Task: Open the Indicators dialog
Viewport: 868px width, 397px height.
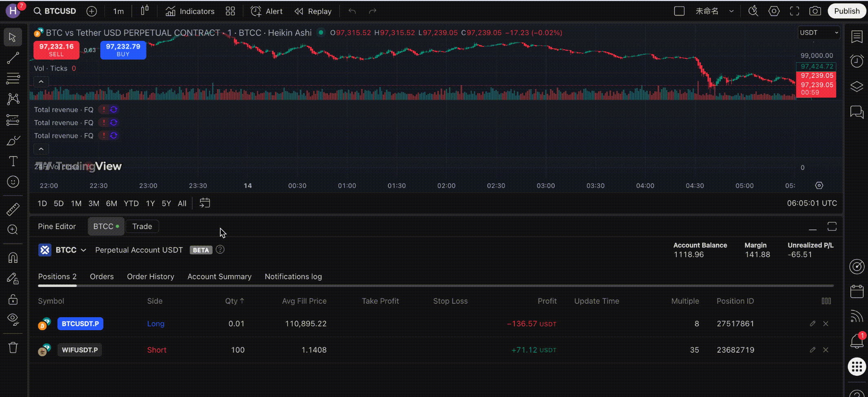Action: click(190, 11)
